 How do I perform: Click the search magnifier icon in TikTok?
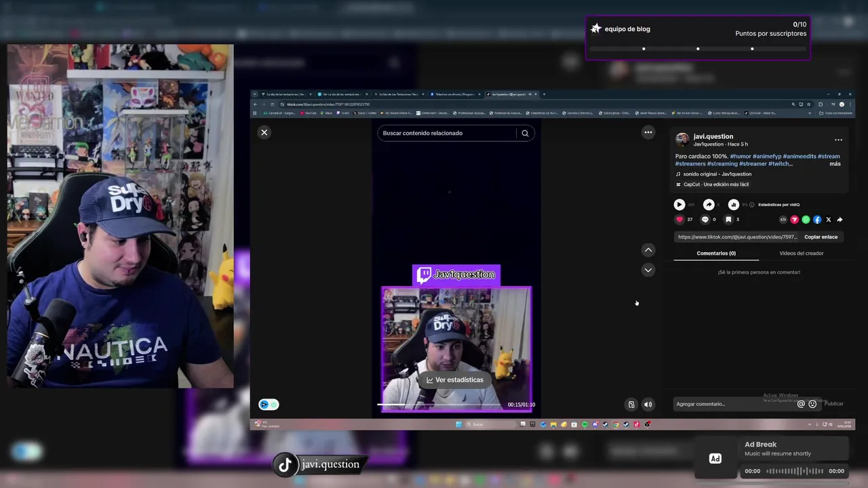coord(525,134)
